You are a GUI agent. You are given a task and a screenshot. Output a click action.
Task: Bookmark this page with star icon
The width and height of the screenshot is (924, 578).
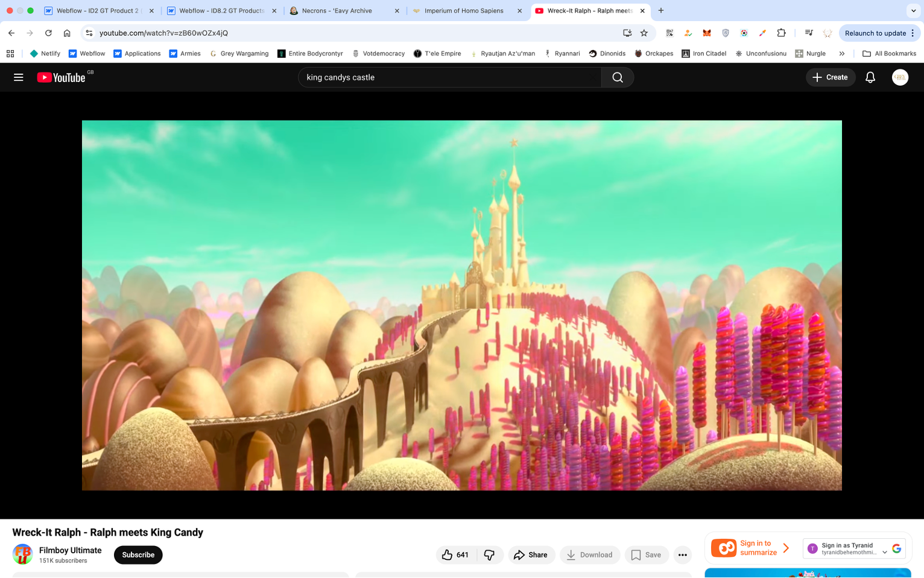(x=644, y=33)
